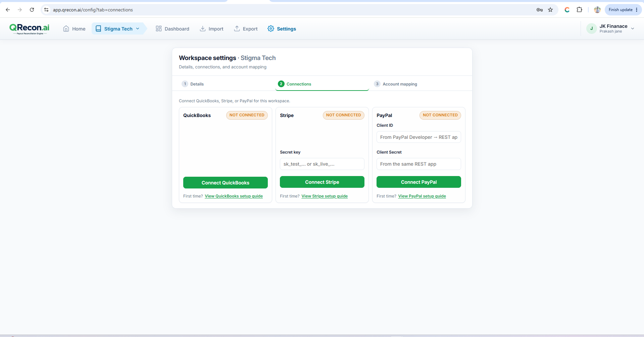This screenshot has height=337, width=644.
Task: Click the Home house icon
Action: point(66,29)
